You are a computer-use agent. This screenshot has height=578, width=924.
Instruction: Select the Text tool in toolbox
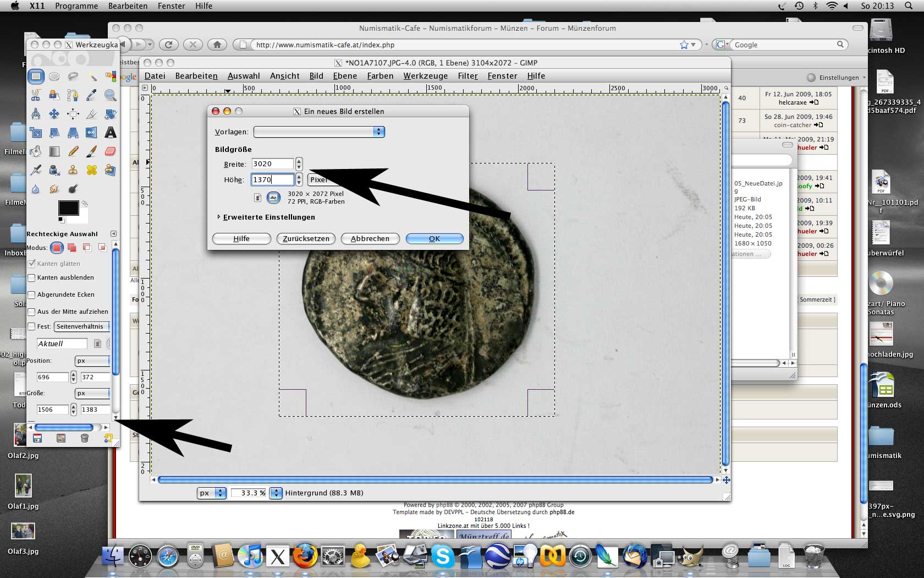click(110, 133)
